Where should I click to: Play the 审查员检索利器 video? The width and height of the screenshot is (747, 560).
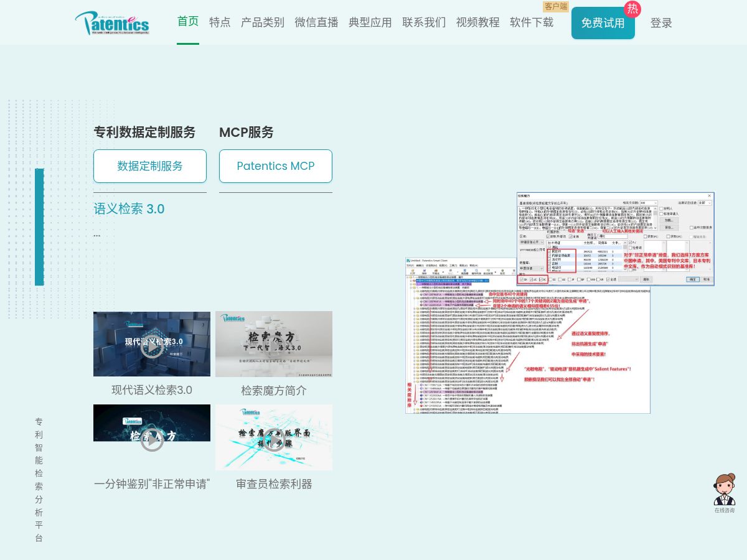tap(274, 437)
